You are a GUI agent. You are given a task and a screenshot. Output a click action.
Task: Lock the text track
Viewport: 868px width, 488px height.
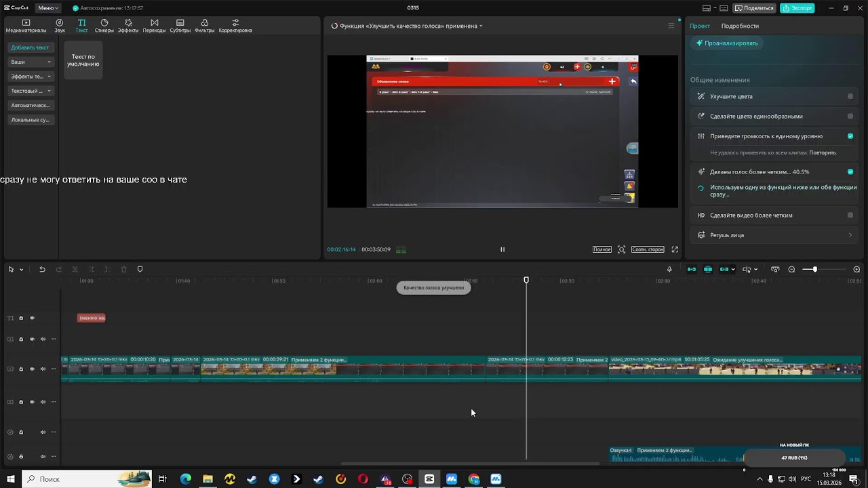pyautogui.click(x=21, y=318)
